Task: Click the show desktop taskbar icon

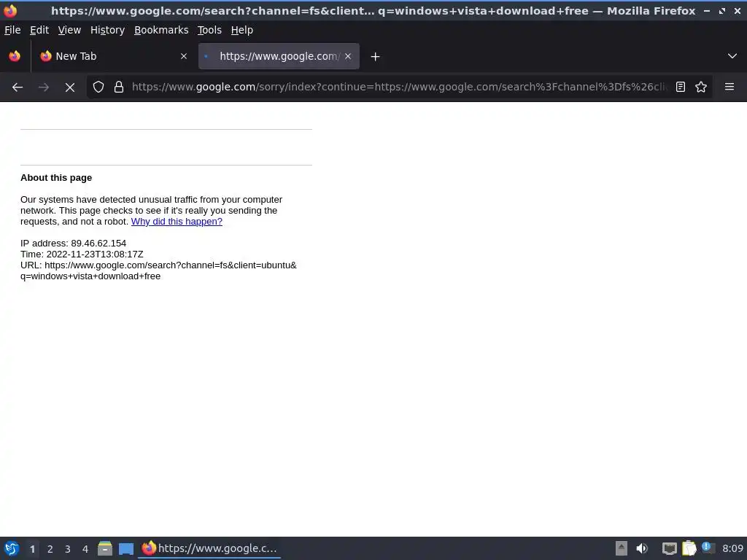Action: [126, 548]
